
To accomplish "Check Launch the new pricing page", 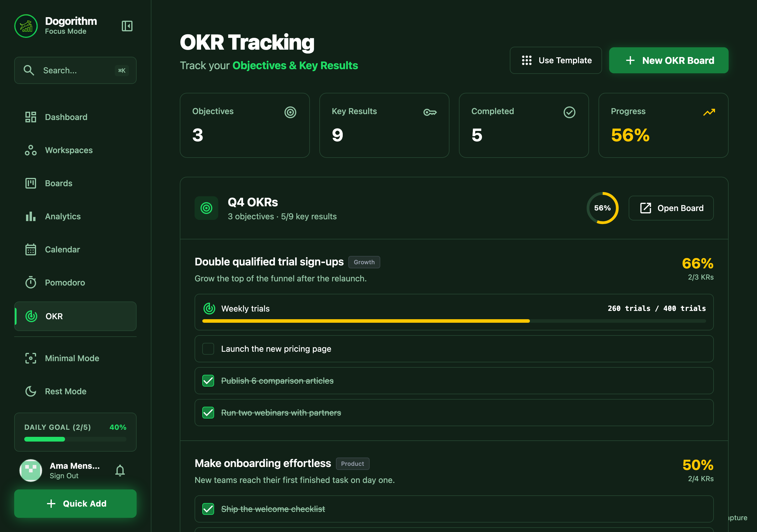I will pos(208,349).
